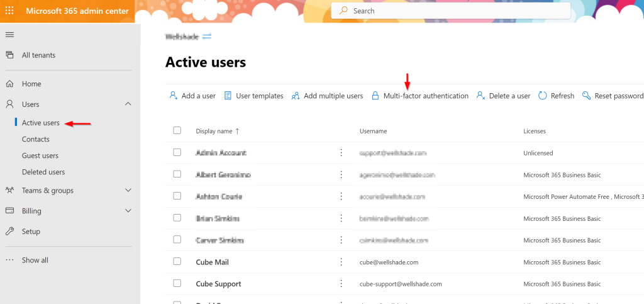Click the Add a user button

pos(192,96)
